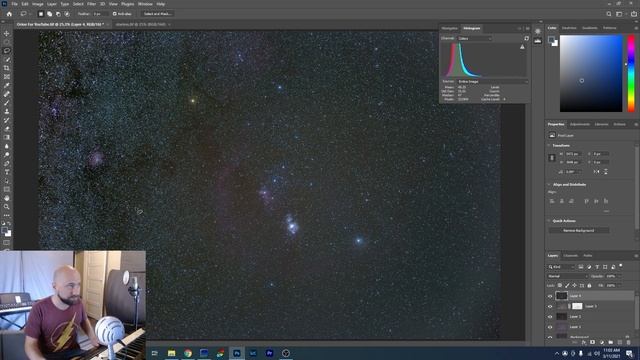Open Chrome from the Windows taskbar

coord(188,353)
